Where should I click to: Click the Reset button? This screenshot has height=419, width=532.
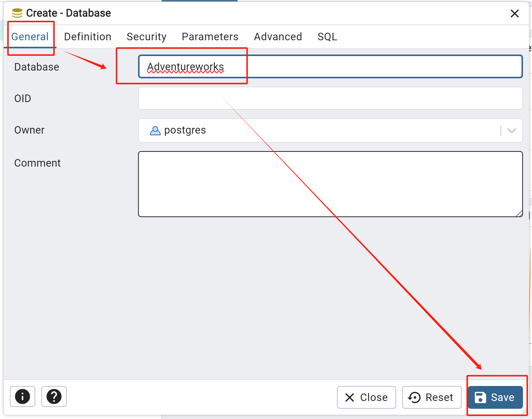[x=431, y=397]
